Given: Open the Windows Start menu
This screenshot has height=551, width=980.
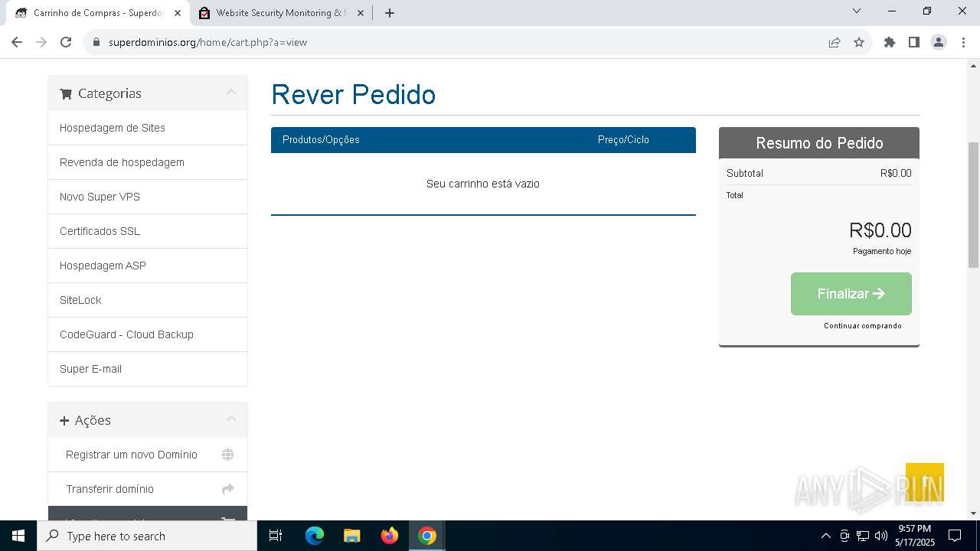Looking at the screenshot, I should [x=18, y=536].
